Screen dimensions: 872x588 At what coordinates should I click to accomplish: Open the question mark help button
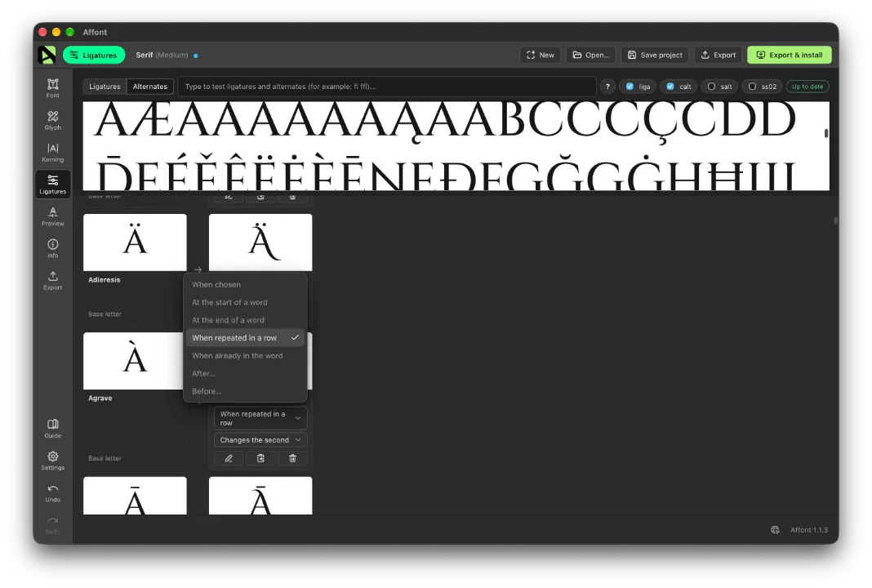(x=607, y=87)
